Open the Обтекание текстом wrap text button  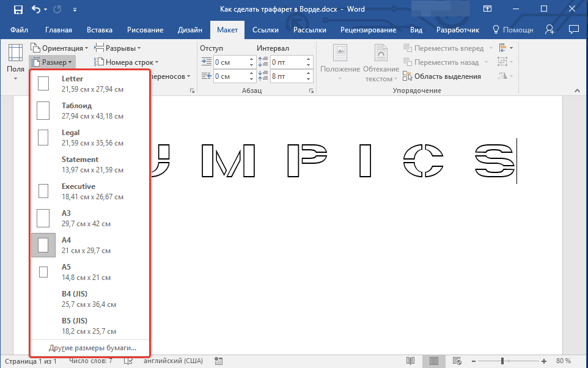pos(381,64)
